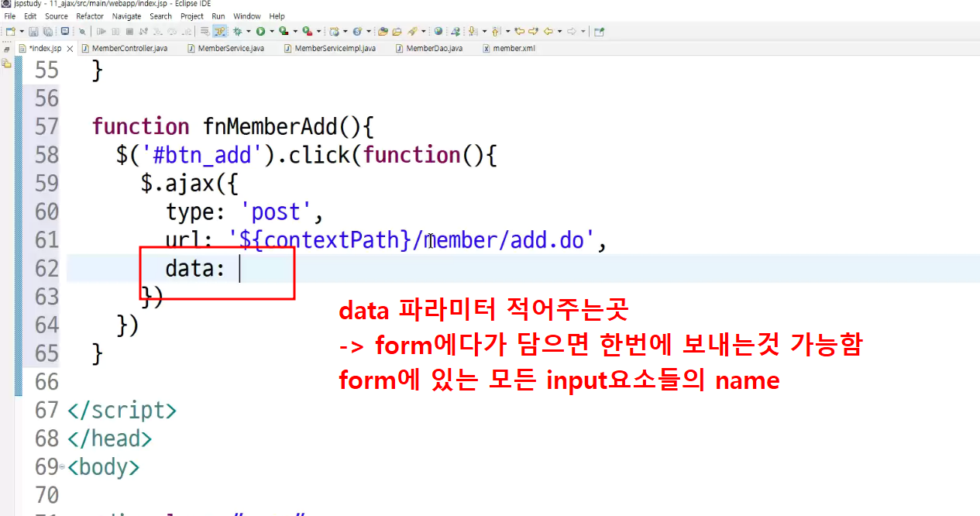Click the Save icon in toolbar
This screenshot has width=980, height=516.
pyautogui.click(x=33, y=32)
